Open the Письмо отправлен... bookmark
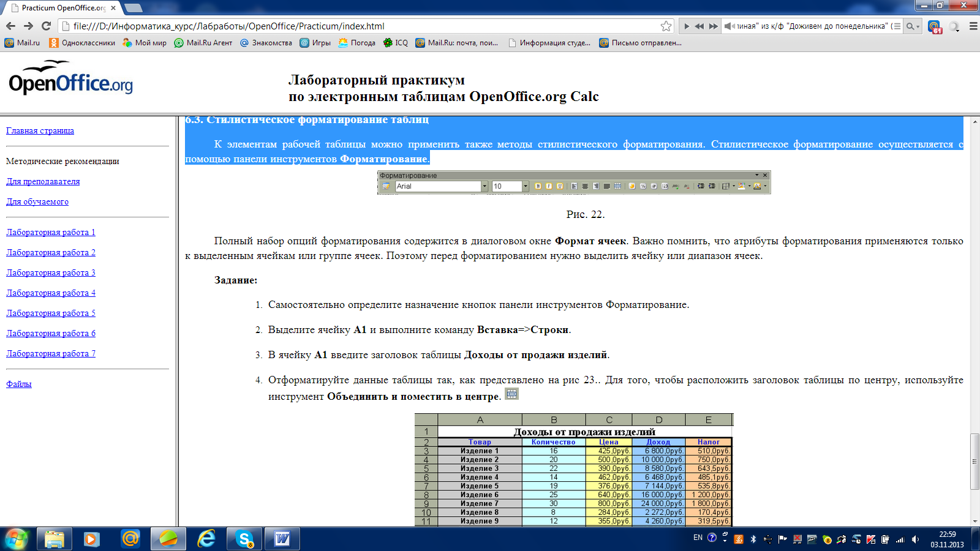Viewport: 980px width, 551px height. pos(640,43)
